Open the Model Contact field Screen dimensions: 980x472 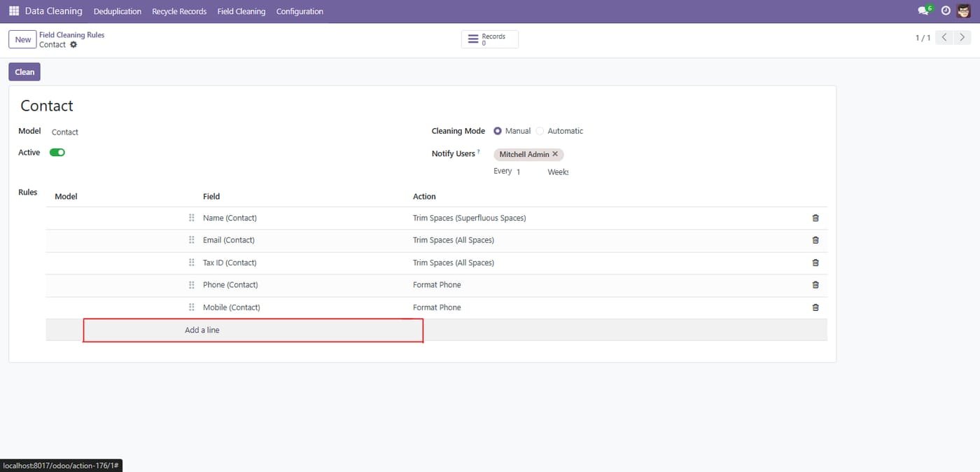pos(65,132)
